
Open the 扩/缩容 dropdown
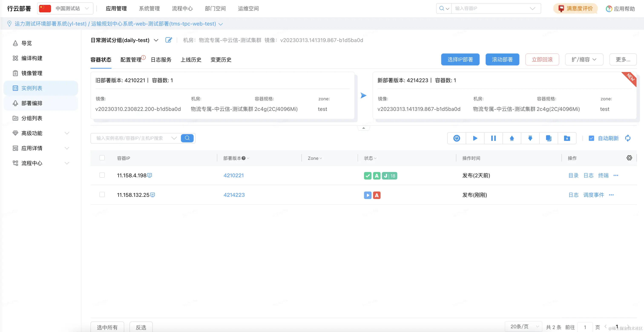point(584,59)
